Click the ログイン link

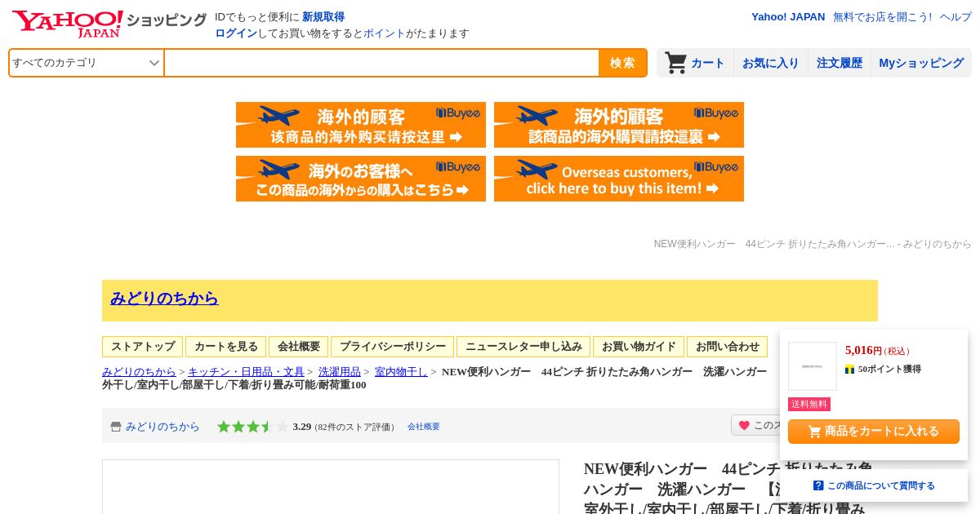(x=236, y=33)
